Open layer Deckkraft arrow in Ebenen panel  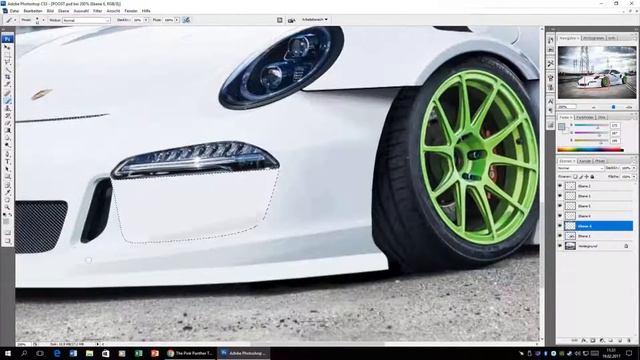633,168
